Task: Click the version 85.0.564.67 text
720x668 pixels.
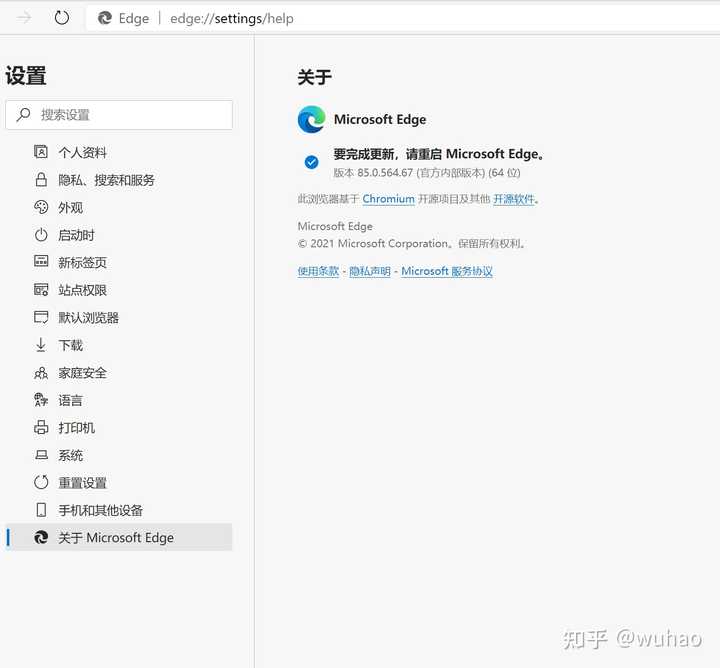Action: [427, 173]
